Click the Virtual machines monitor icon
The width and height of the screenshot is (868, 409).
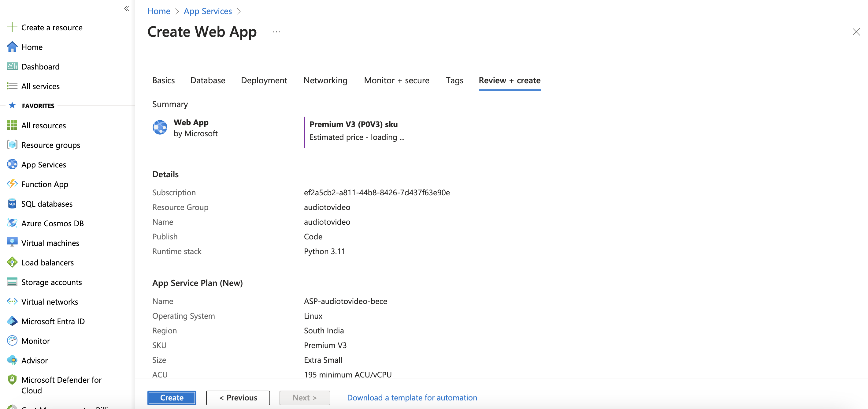tap(12, 242)
